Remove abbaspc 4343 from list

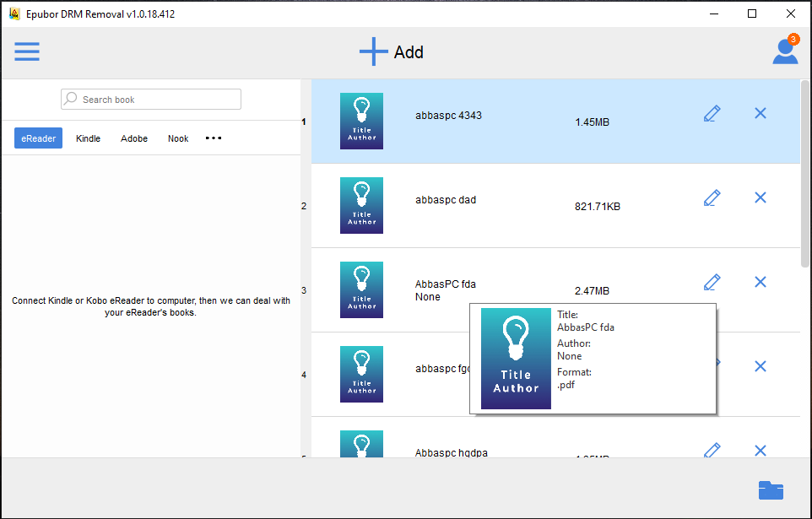(761, 113)
